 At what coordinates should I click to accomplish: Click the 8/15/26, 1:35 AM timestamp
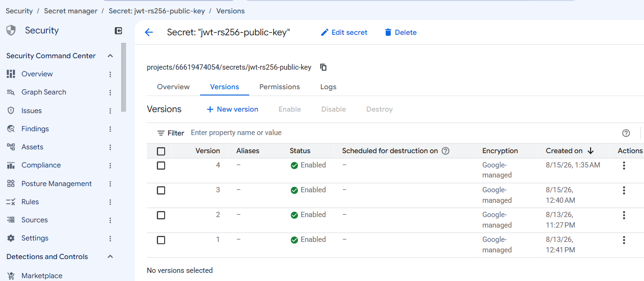573,165
